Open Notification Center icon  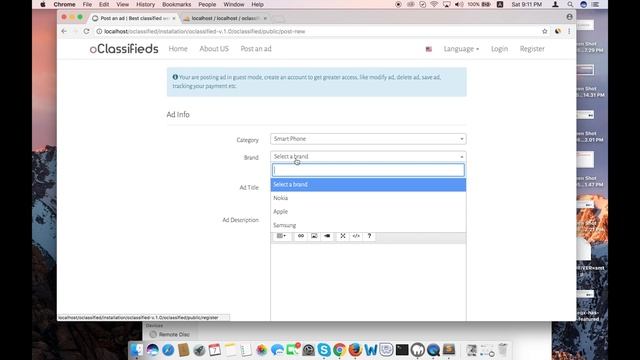pyautogui.click(x=596, y=4)
